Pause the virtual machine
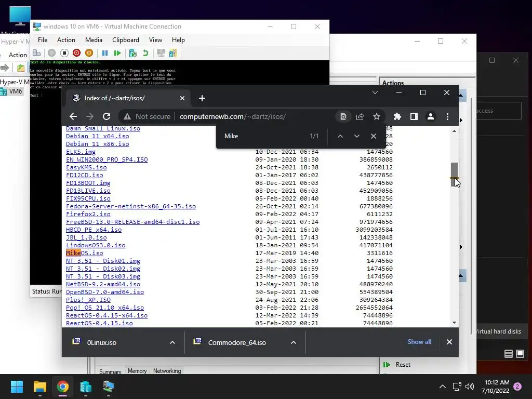Image resolution: width=532 pixels, height=399 pixels. click(x=105, y=53)
